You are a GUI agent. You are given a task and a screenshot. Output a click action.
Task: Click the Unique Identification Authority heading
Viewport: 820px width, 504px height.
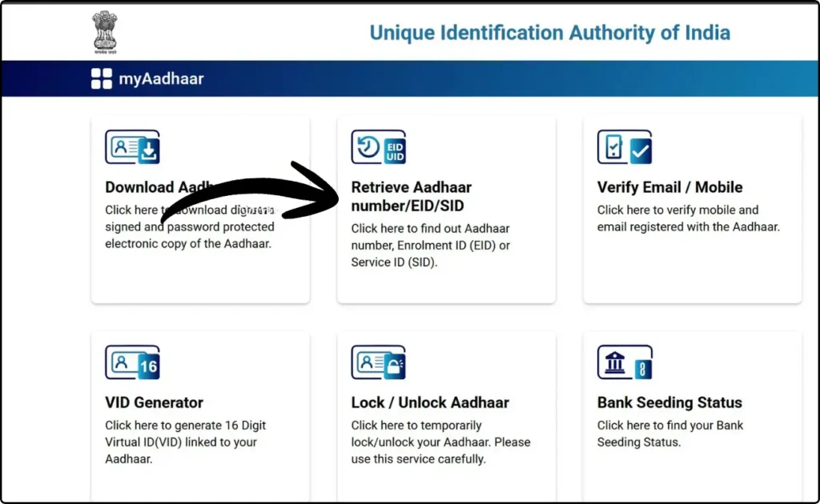click(x=549, y=33)
